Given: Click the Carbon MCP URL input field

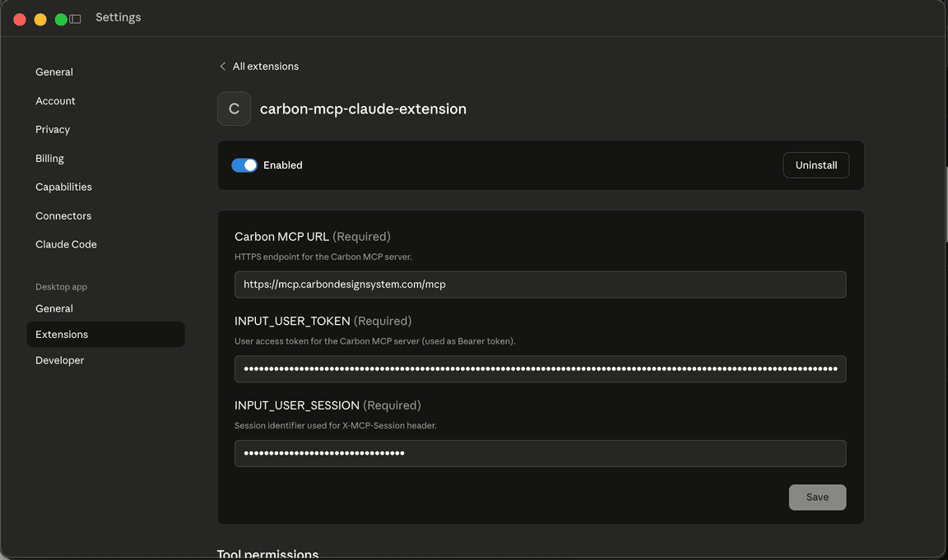Looking at the screenshot, I should [540, 284].
